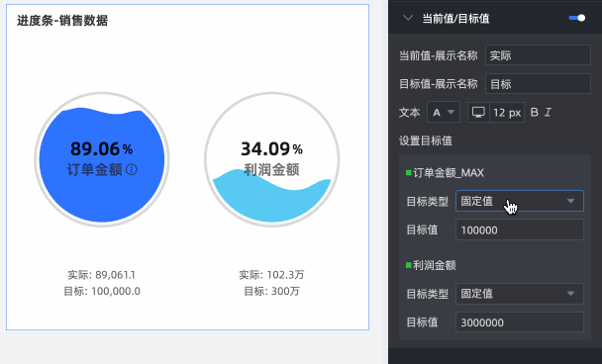This screenshot has width=602, height=364.
Task: Click the 利润金额 label inside the chart
Action: point(272,169)
